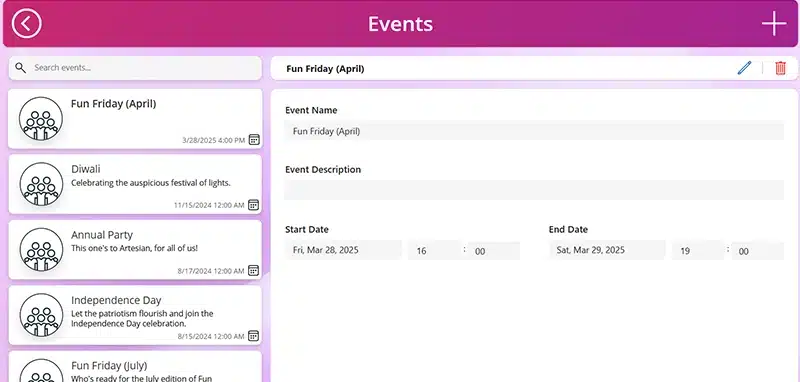Click group avatar on Diwali card
The width and height of the screenshot is (800, 382).
[41, 184]
